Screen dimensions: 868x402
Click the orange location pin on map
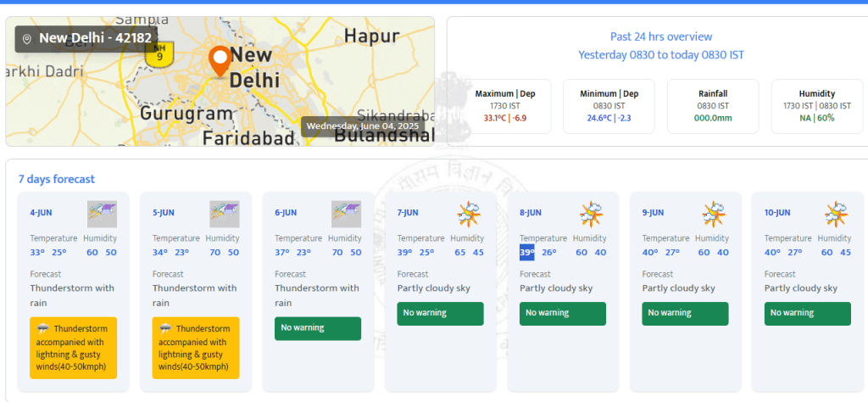(x=220, y=61)
